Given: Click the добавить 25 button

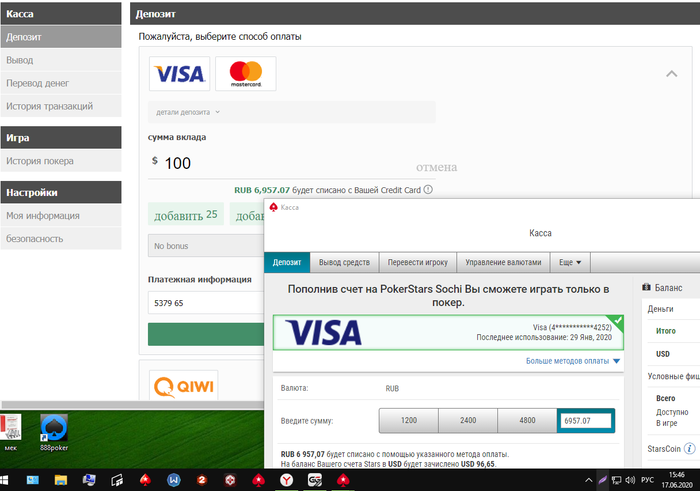Looking at the screenshot, I should (186, 215).
